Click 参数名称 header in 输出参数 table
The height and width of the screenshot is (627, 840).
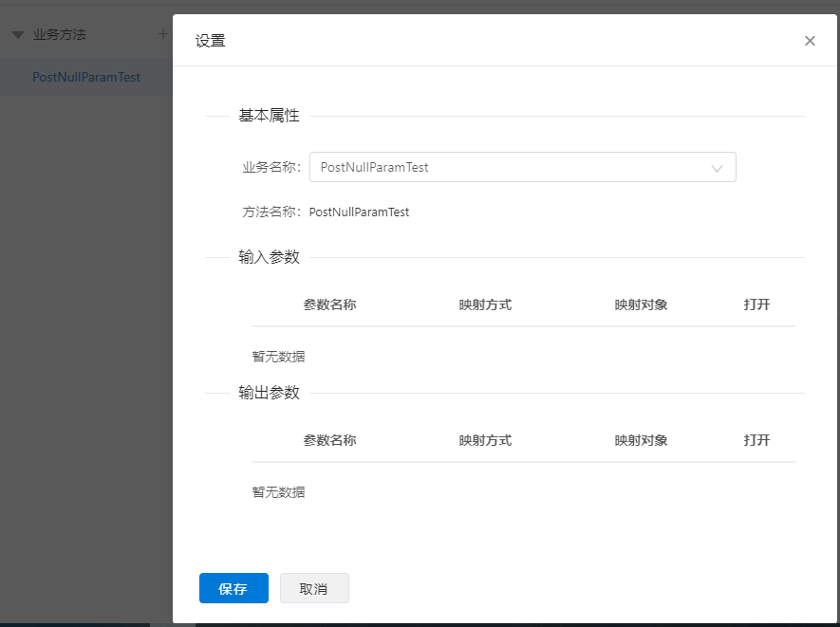coord(329,440)
